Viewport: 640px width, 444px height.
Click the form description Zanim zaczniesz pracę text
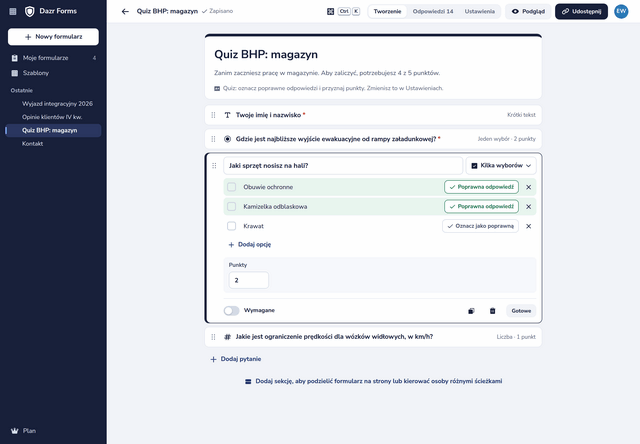click(327, 73)
